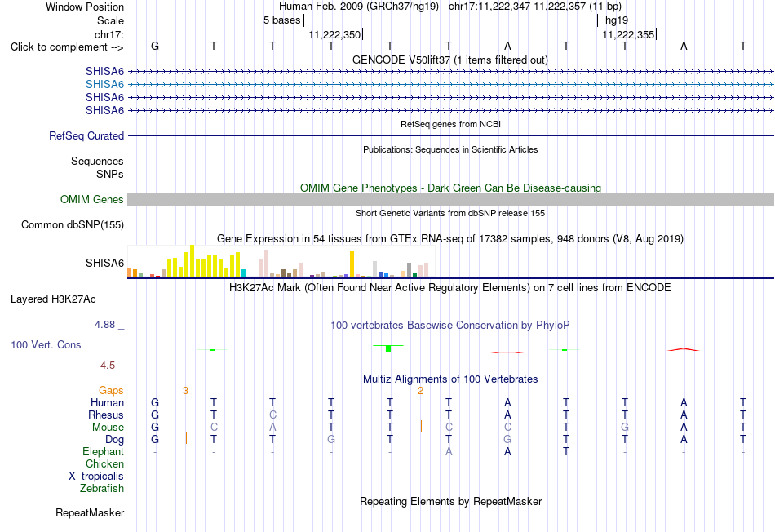This screenshot has height=532, width=775.
Task: Click the RepeatMasker track label
Action: coord(90,512)
